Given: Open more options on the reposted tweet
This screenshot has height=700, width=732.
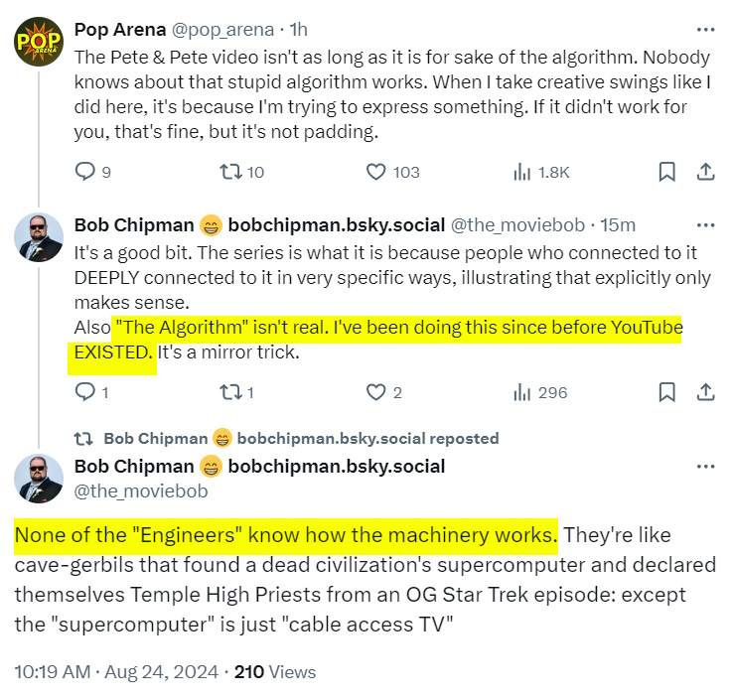Looking at the screenshot, I should (705, 466).
